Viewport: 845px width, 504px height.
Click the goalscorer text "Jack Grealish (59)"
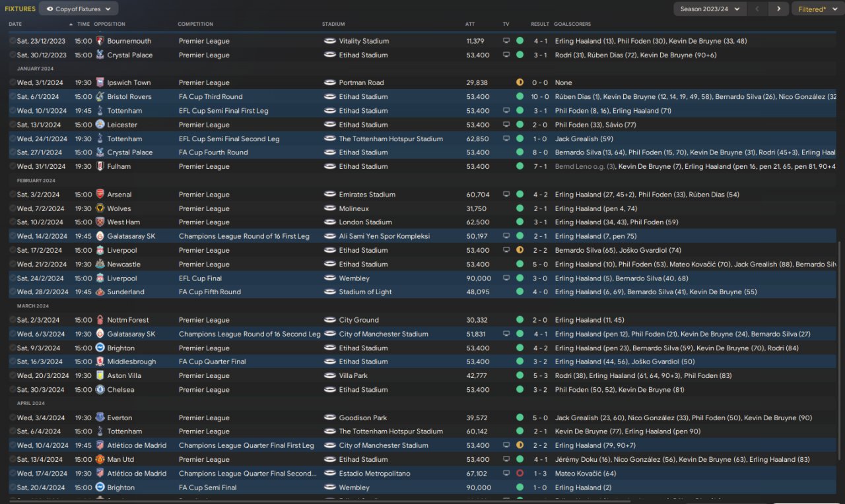point(584,139)
